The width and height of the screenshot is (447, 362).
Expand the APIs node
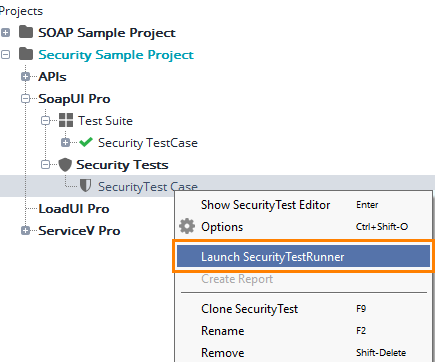pyautogui.click(x=25, y=77)
